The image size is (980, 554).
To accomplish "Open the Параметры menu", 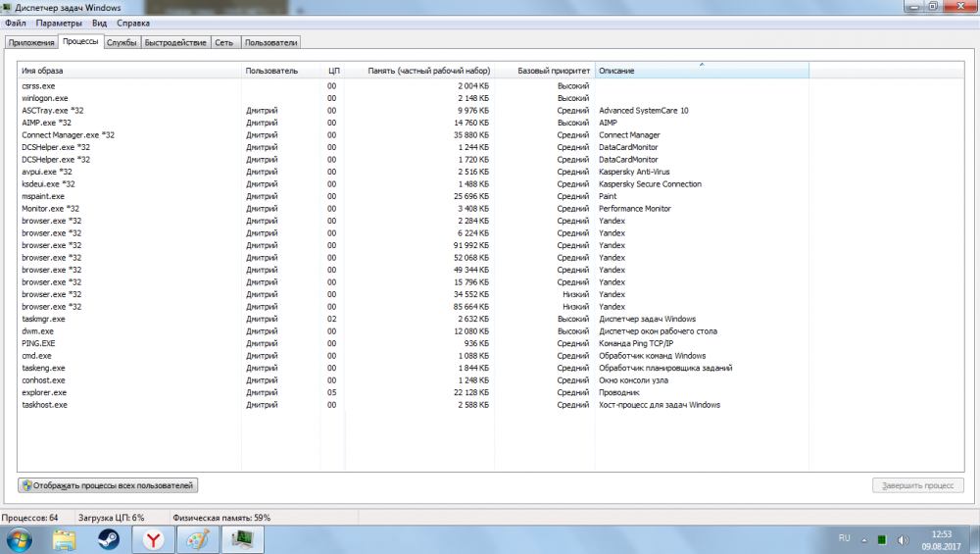I will click(x=61, y=22).
